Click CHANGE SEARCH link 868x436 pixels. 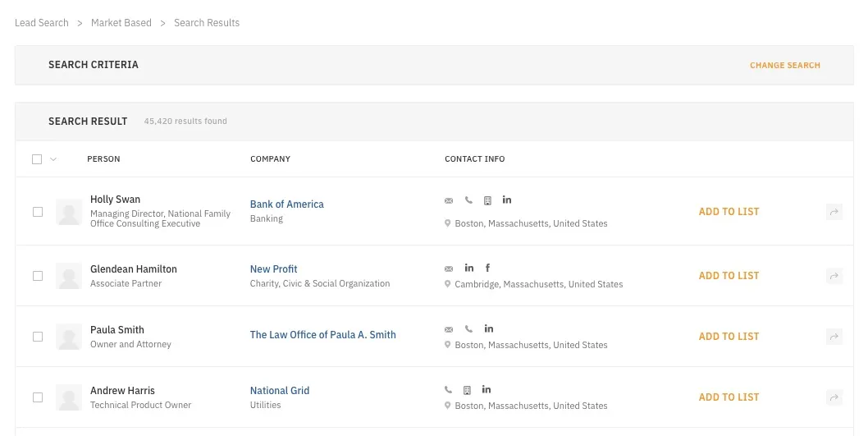click(x=785, y=66)
